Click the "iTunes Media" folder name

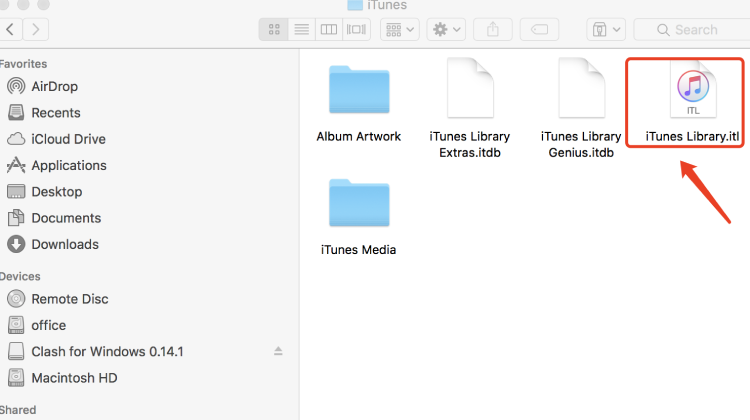tap(358, 250)
